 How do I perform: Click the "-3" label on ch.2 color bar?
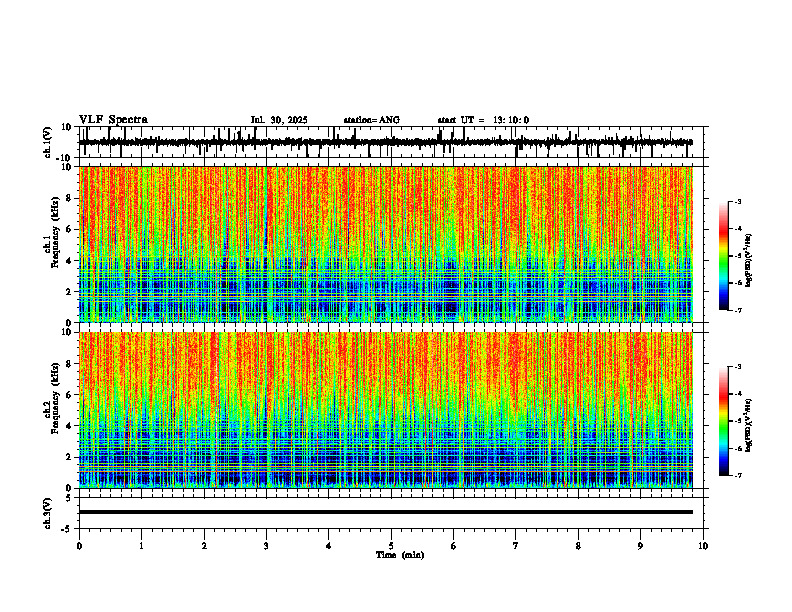(738, 367)
